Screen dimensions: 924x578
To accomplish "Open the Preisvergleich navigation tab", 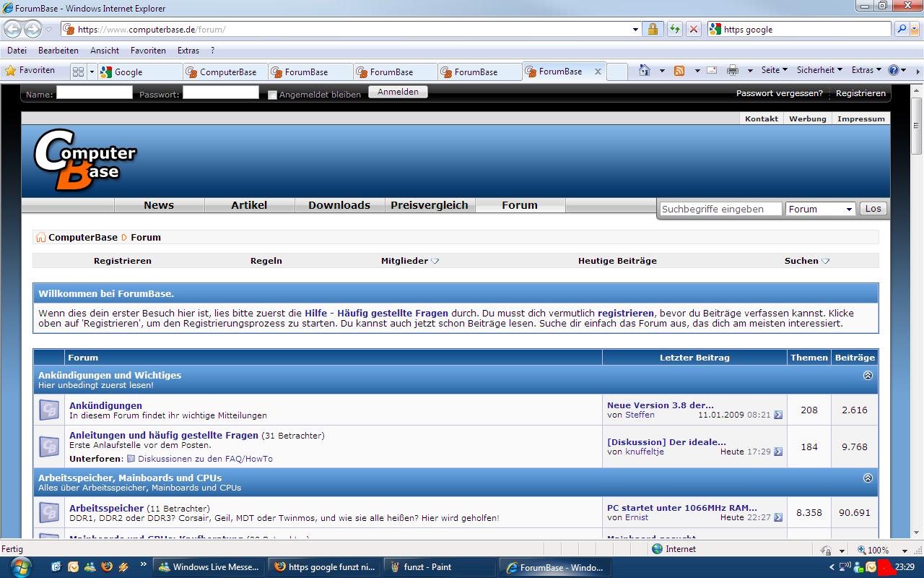I will pos(430,205).
